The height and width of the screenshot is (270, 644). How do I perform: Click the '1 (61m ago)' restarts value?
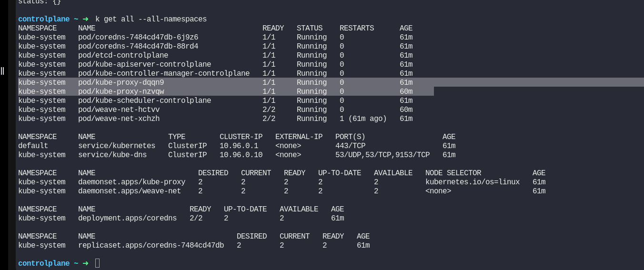(x=363, y=119)
